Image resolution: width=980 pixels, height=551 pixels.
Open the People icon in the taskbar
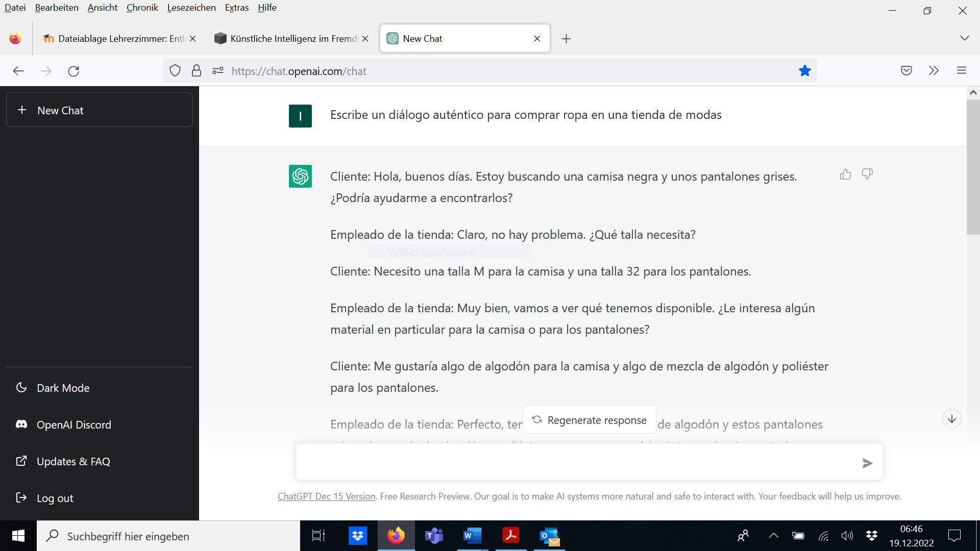(x=743, y=536)
